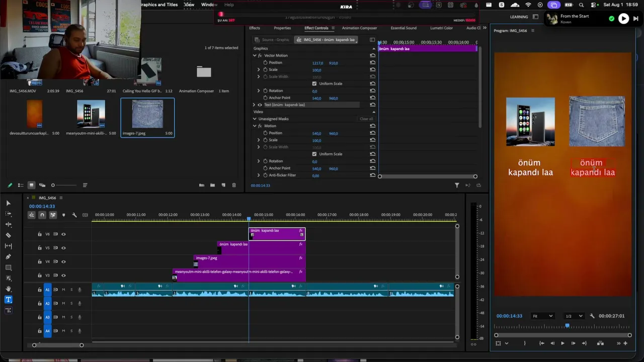Hide the V6 track with its eye
The width and height of the screenshot is (644, 362).
tap(63, 234)
